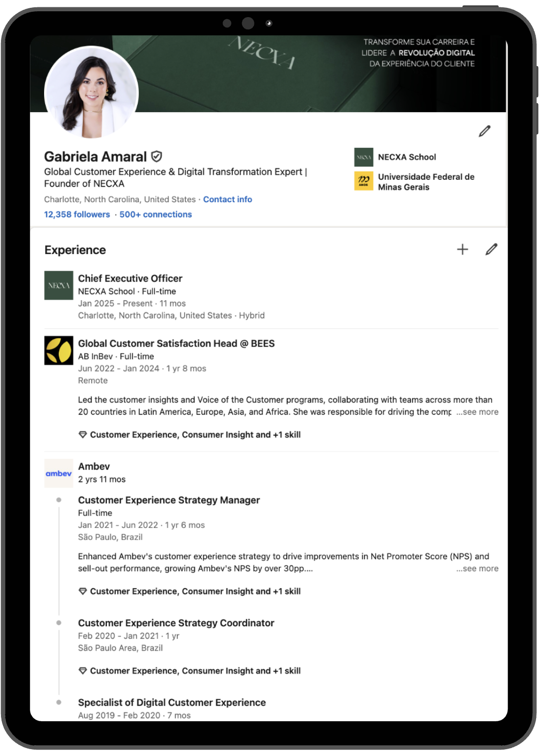Open the profile photo

[x=92, y=93]
